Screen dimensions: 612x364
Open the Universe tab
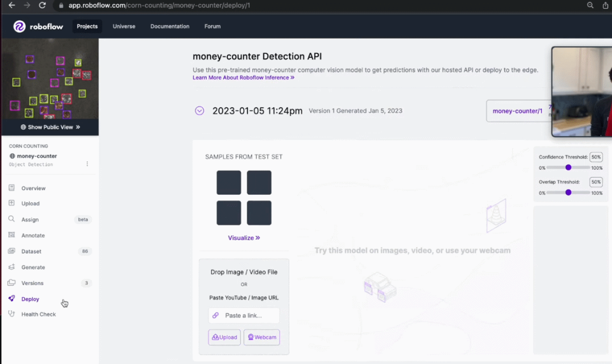coord(124,26)
